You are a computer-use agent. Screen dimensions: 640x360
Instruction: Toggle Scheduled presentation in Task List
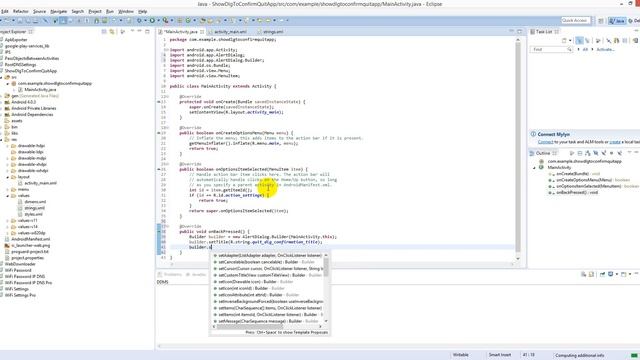(x=587, y=40)
